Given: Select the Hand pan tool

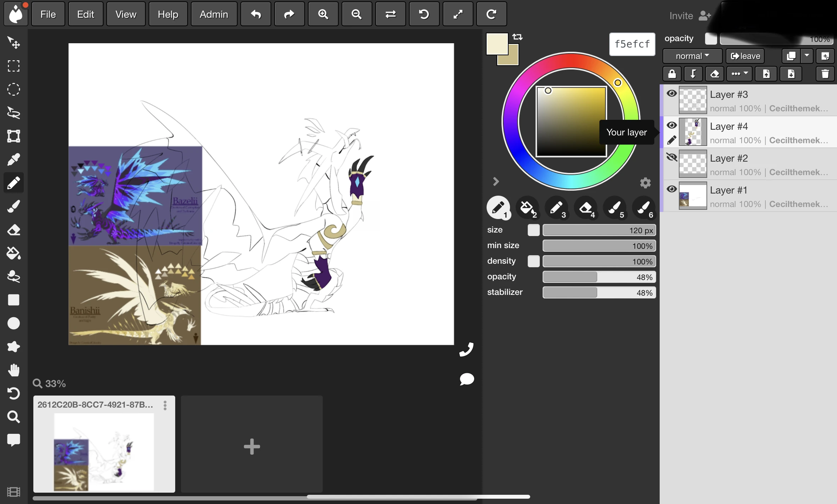Looking at the screenshot, I should 13,371.
